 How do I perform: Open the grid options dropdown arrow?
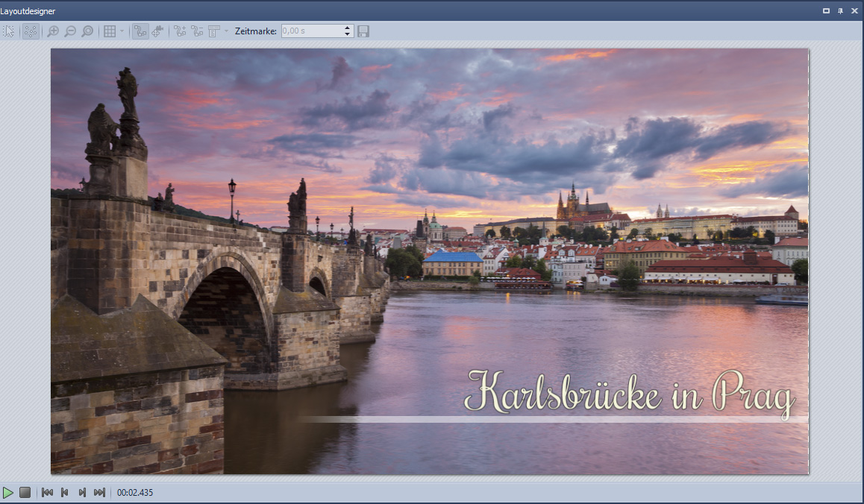122,31
